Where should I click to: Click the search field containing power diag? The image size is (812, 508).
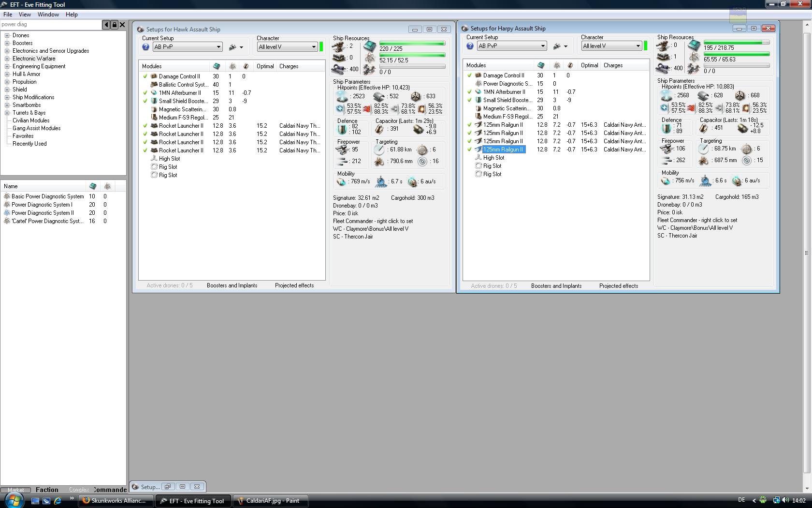click(x=51, y=25)
